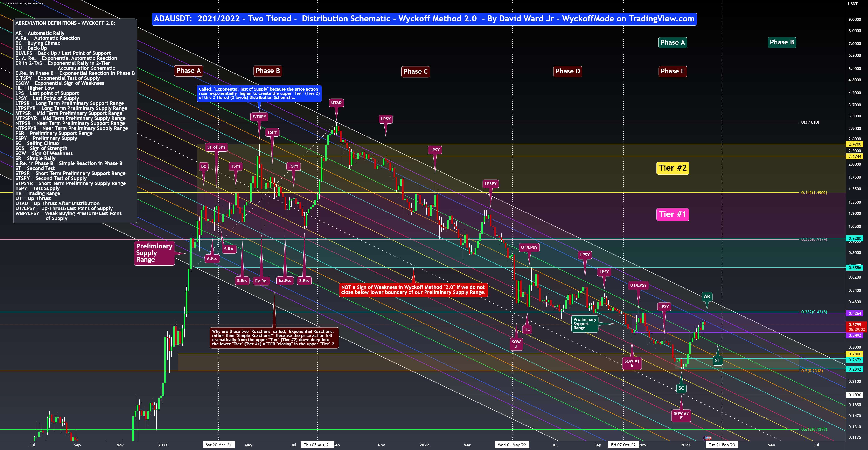Viewport: 868px width, 450px height.
Task: Click the Tue 21 Feb '23 date marker
Action: 722,445
